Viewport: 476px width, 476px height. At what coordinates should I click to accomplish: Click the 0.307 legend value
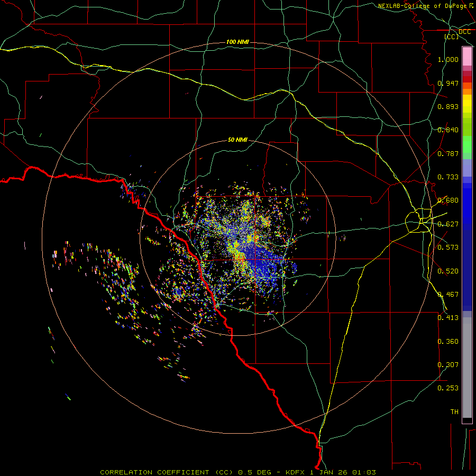click(x=448, y=364)
